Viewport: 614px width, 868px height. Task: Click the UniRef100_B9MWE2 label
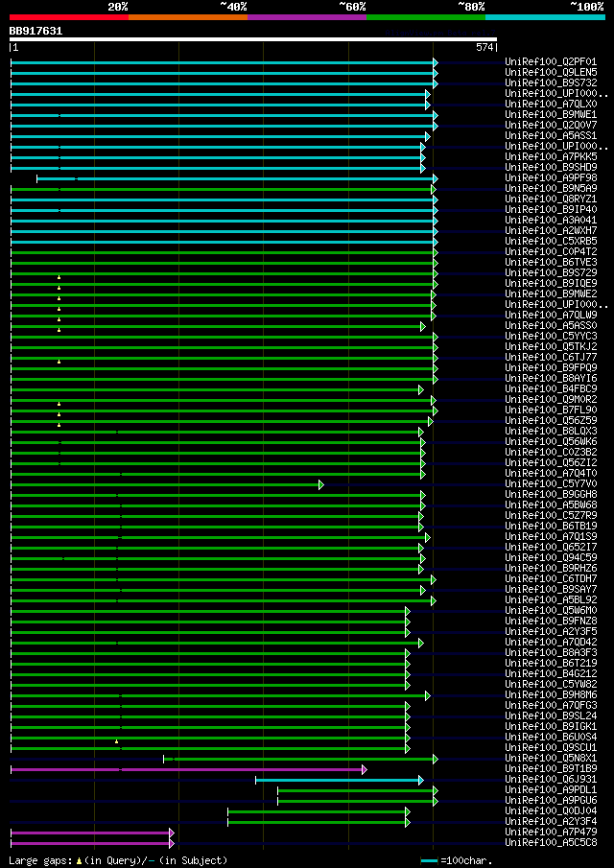coord(551,293)
